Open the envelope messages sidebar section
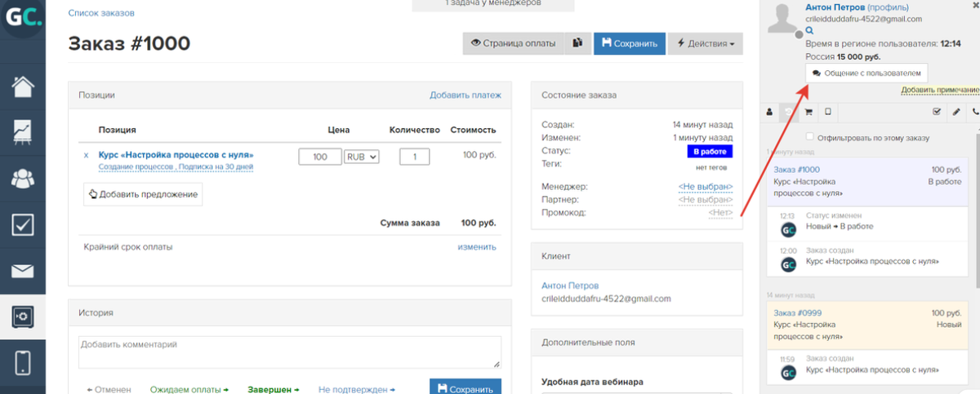The height and width of the screenshot is (394, 980). coord(22,272)
